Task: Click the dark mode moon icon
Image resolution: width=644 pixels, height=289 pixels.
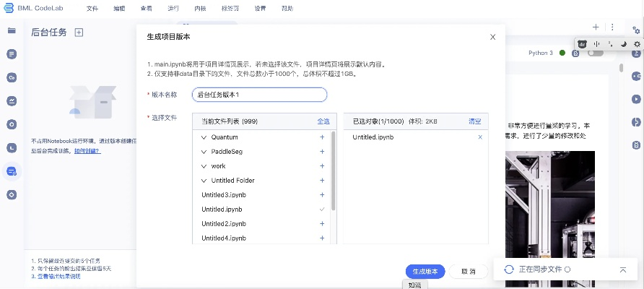Action: [623, 44]
